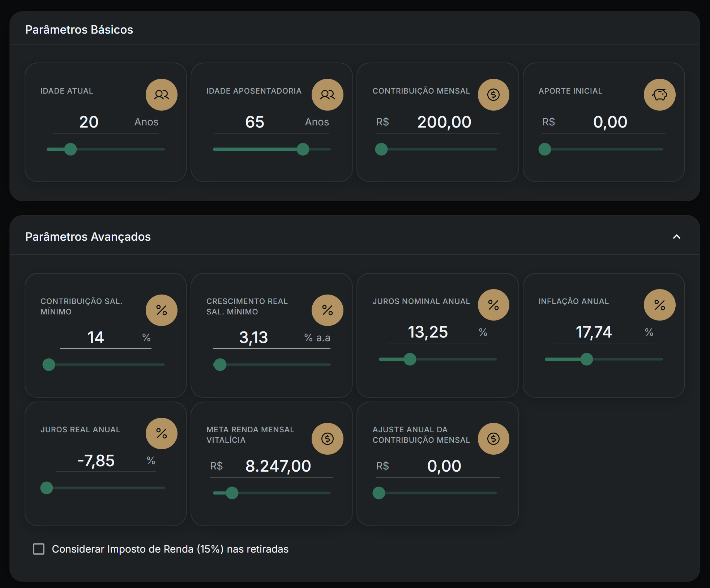Click the Meta Renda Mensal slider handle
710x588 pixels.
click(x=232, y=493)
